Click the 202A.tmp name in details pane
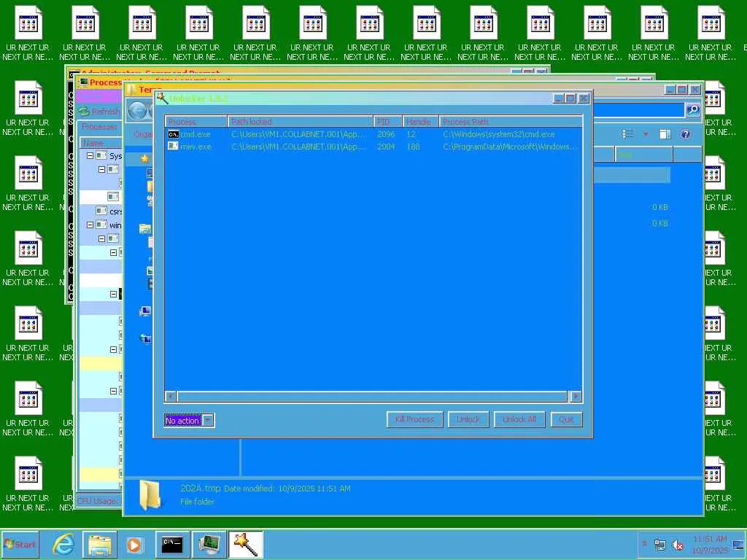This screenshot has height=560, width=747. pos(201,488)
